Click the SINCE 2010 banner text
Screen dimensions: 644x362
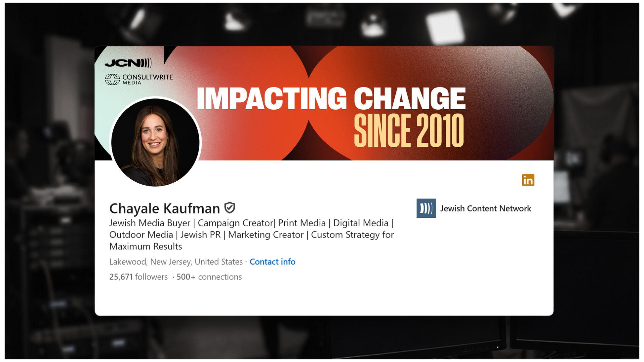409,131
